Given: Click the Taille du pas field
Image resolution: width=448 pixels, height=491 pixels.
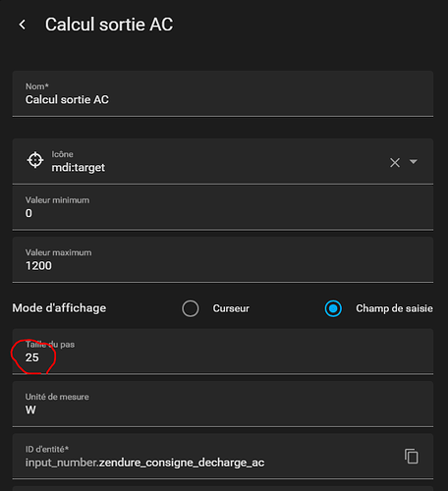Looking at the screenshot, I should click(223, 352).
